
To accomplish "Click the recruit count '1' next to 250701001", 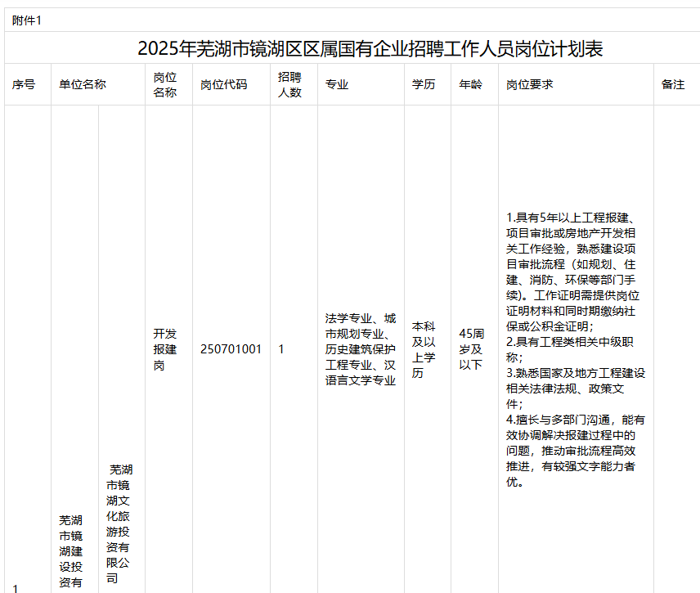I will click(x=281, y=349).
